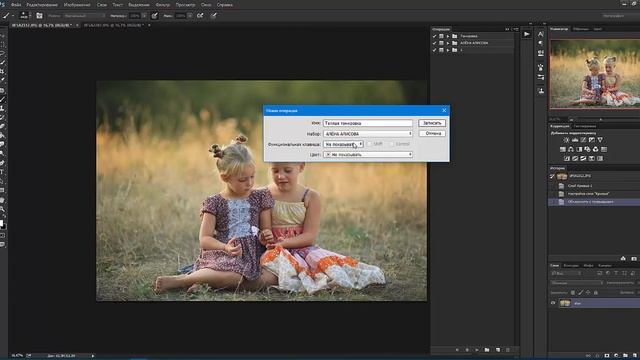Add layer mask in Layers panel
The height and width of the screenshot is (360, 640).
[607, 356]
